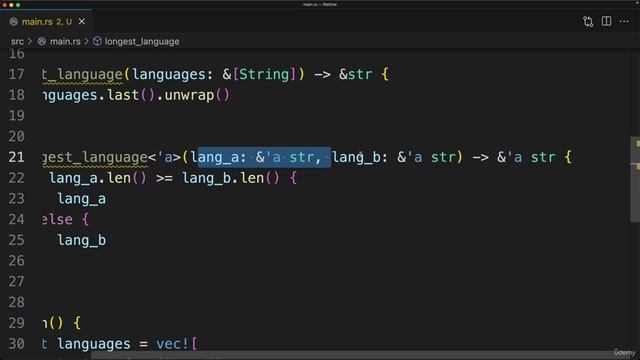Click line number 21 in the gutter
Viewport: 640px width, 360px height.
[16, 157]
